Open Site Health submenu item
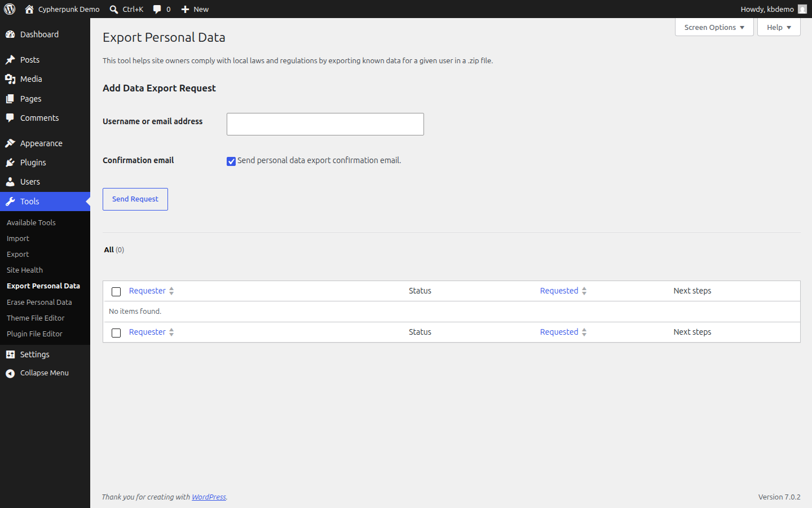812x508 pixels. pos(25,270)
